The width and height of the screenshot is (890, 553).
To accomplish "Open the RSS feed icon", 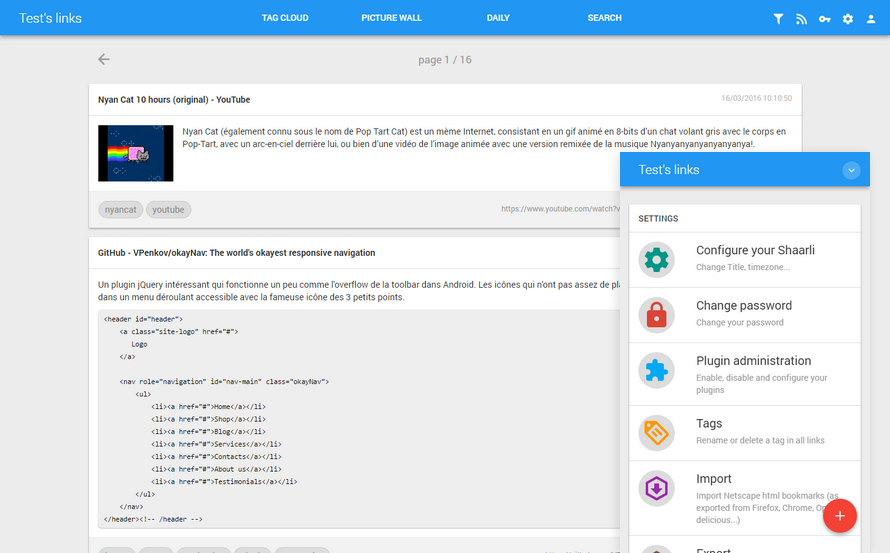I will tap(801, 19).
